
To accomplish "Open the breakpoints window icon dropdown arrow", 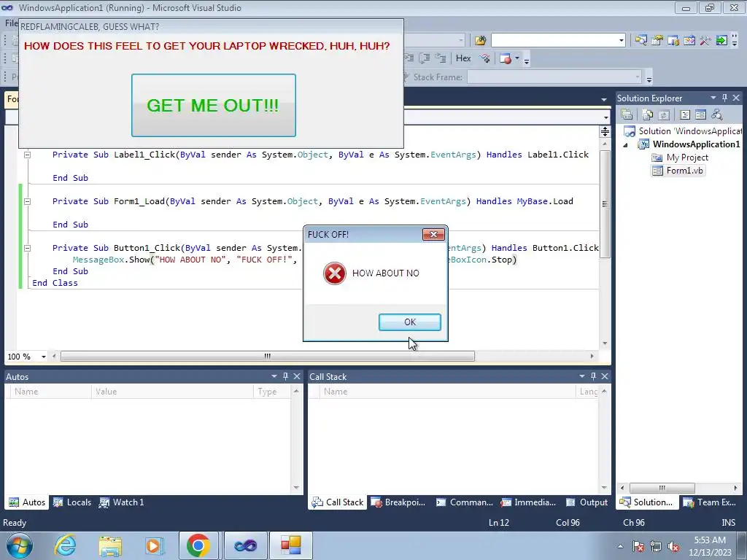I will pyautogui.click(x=517, y=58).
